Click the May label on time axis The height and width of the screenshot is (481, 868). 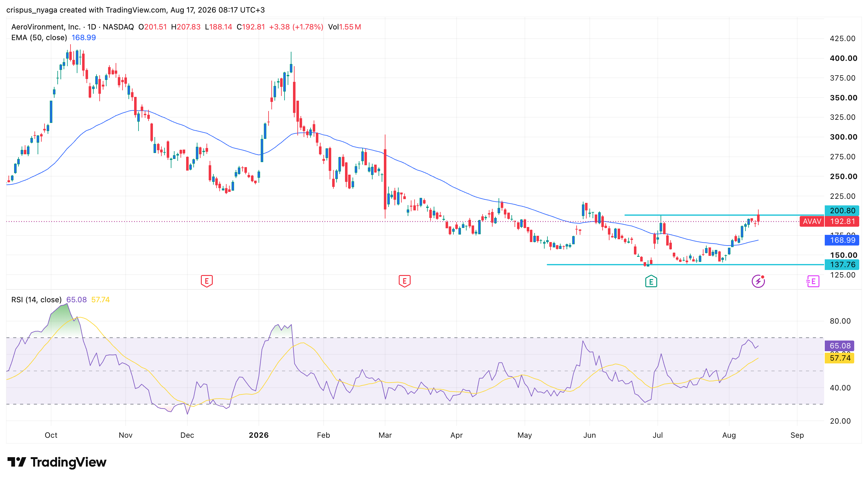click(524, 435)
